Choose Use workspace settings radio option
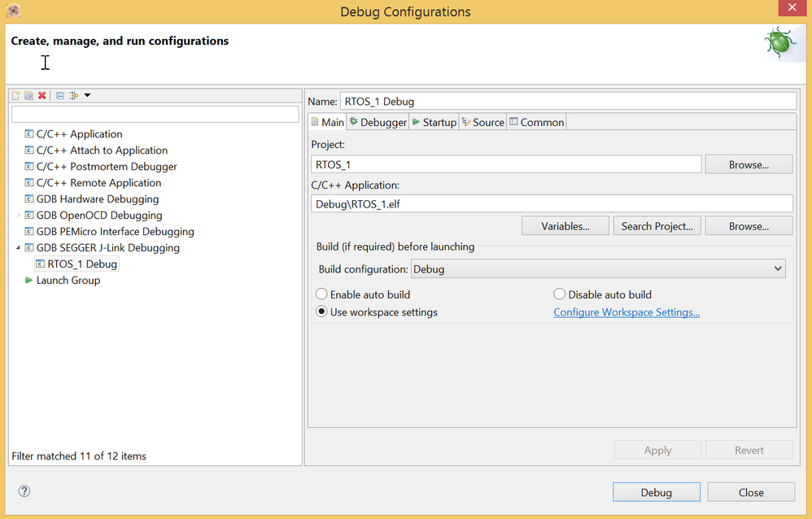Screen dimensions: 812x519 [322, 312]
